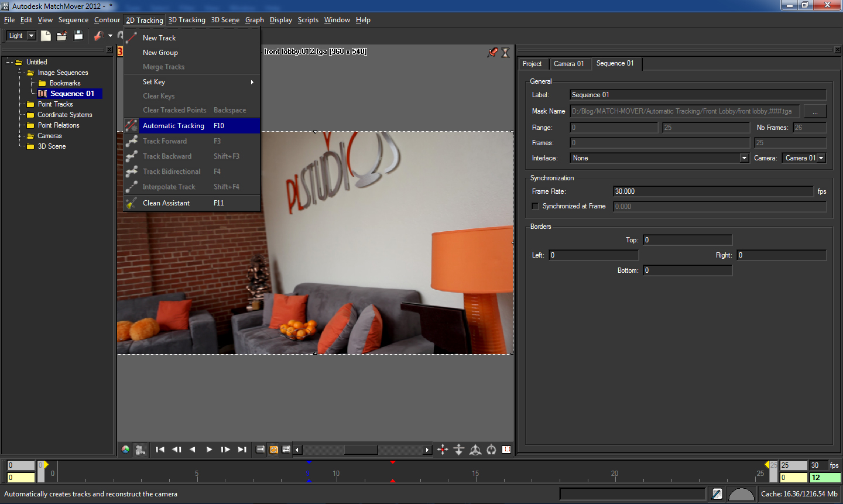This screenshot has height=504, width=843.
Task: Click the Save floppy disk icon
Action: click(78, 36)
